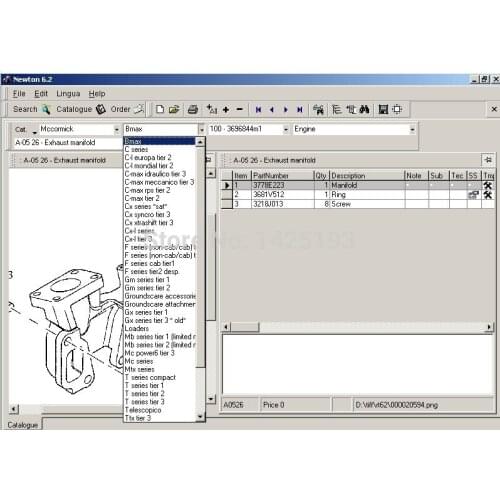
Task: Open the Lingua menu
Action: 68,94
